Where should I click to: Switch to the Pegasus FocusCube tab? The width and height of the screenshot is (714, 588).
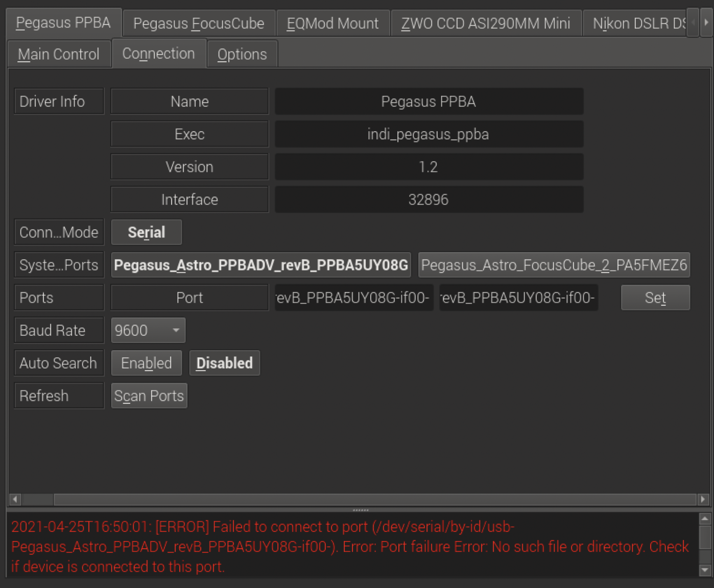[x=199, y=23]
